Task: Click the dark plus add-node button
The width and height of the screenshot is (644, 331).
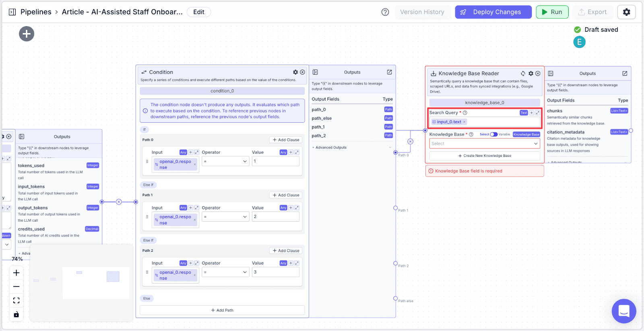Action: coord(27,34)
